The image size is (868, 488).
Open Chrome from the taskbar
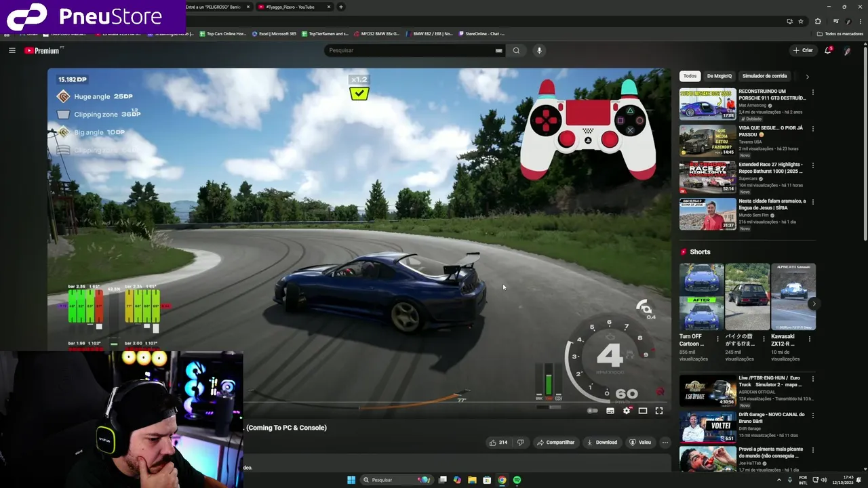point(502,480)
